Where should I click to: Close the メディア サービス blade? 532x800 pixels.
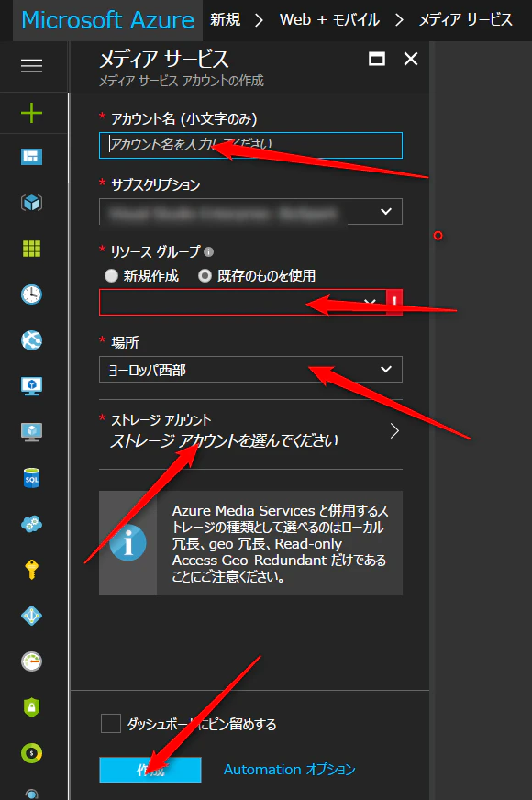(411, 60)
